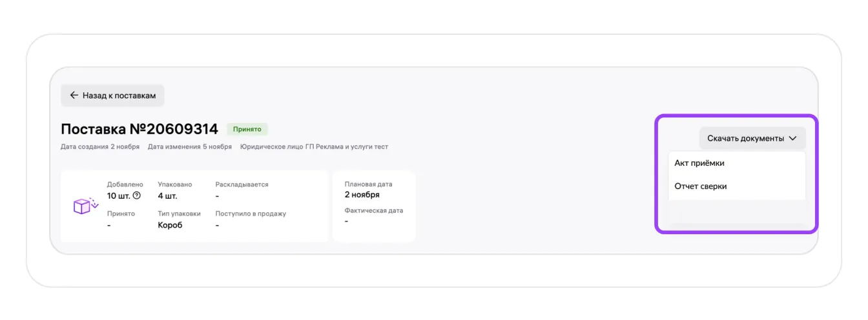Click the back arrow icon
The height and width of the screenshot is (320, 868).
point(74,95)
